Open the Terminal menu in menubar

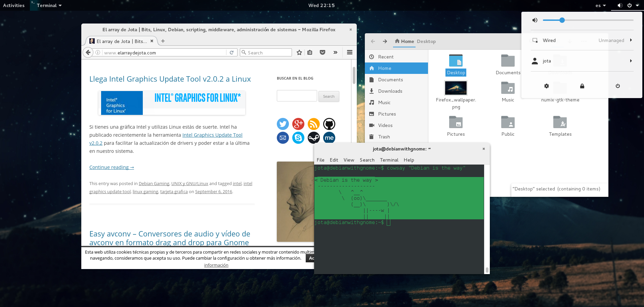[389, 160]
